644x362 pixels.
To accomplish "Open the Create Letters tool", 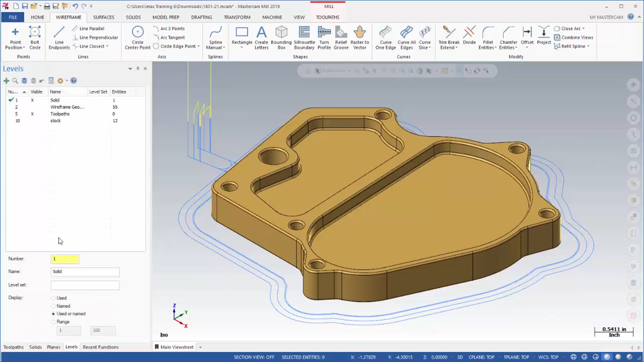I will click(261, 38).
